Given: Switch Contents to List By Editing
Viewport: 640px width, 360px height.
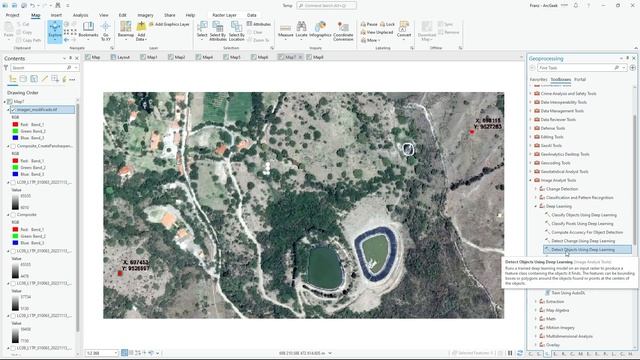Looking at the screenshot, I should 44,79.
